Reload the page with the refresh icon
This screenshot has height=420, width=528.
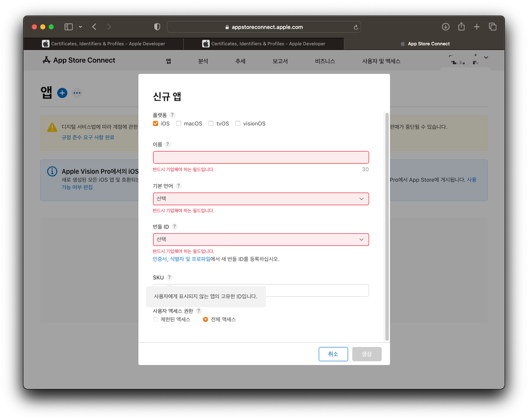[x=356, y=27]
